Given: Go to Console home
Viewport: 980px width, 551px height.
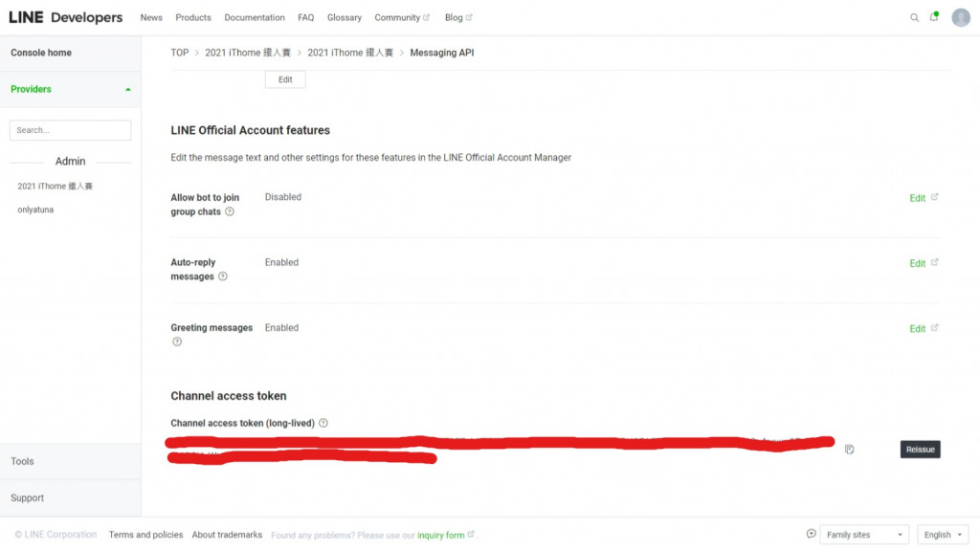Looking at the screenshot, I should pos(41,53).
